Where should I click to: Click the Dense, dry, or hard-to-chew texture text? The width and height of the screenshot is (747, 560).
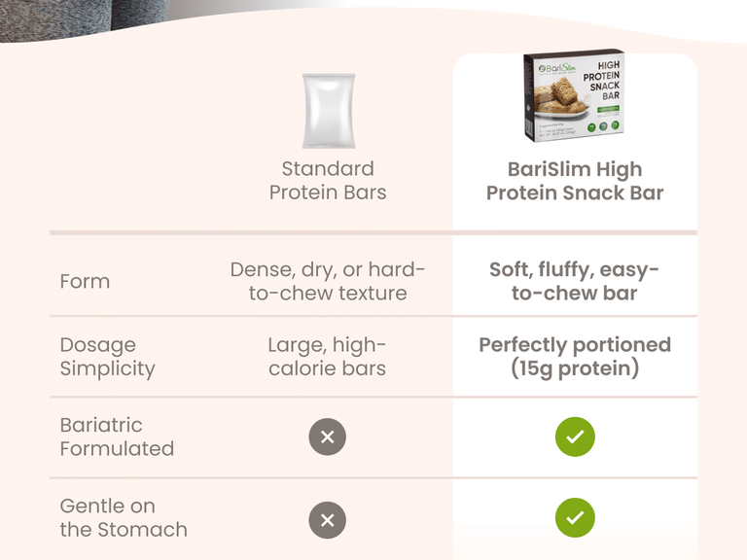tap(328, 282)
